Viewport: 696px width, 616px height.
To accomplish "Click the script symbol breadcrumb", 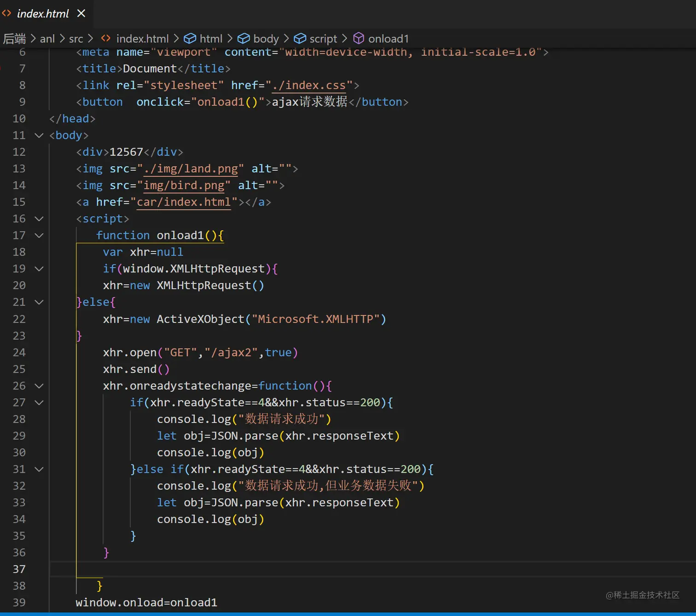I will coord(323,39).
